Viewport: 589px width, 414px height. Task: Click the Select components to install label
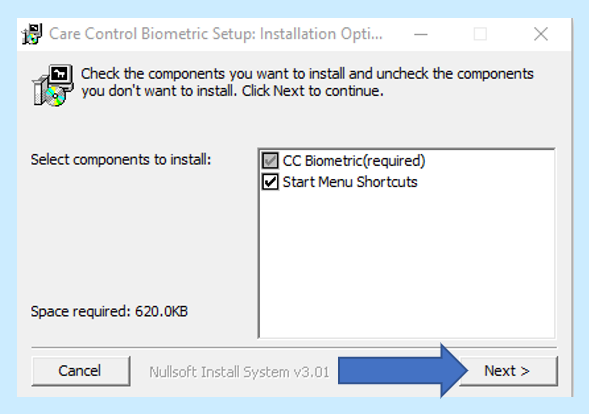121,160
